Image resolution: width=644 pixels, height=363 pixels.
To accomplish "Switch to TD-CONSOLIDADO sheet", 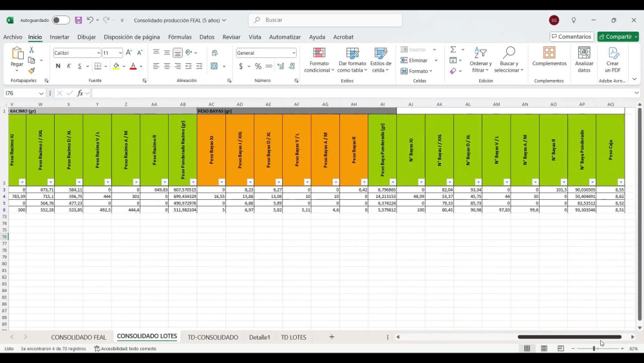I will point(213,337).
